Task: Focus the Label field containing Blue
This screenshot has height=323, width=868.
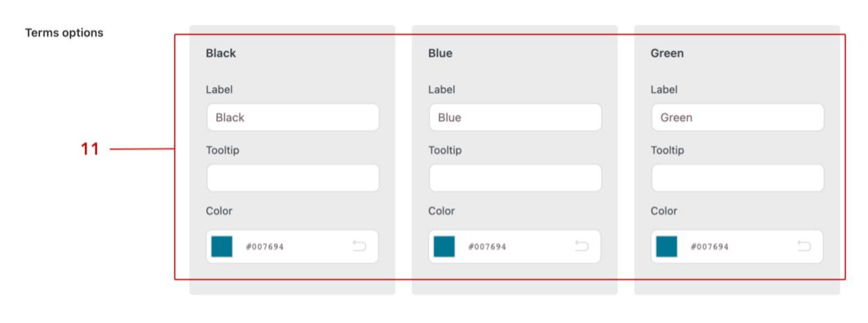Action: (515, 118)
